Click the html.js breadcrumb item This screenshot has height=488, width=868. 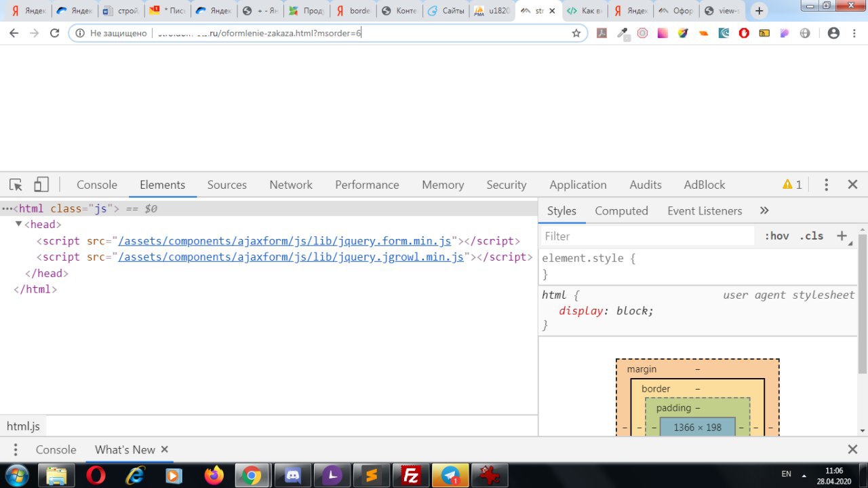tap(23, 426)
